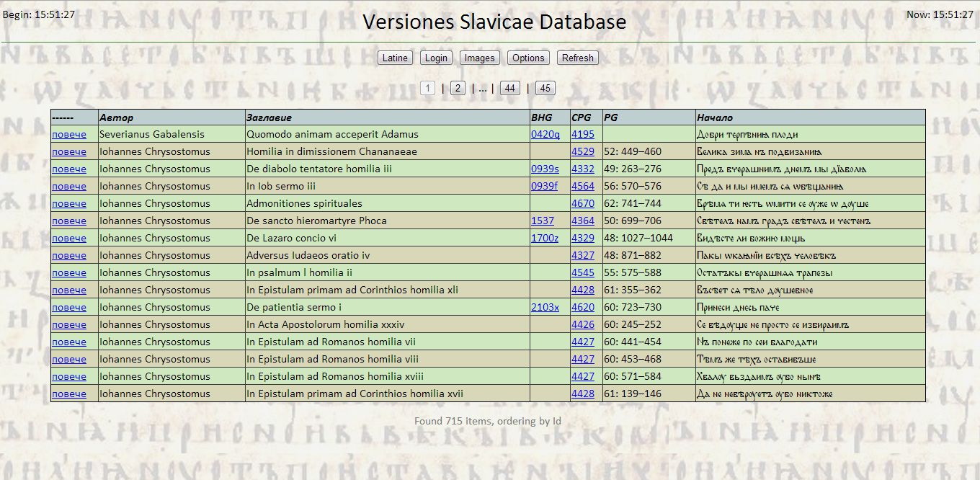Viewport: 980px width, 480px height.
Task: Follow BHG link 0420q
Action: tap(545, 134)
